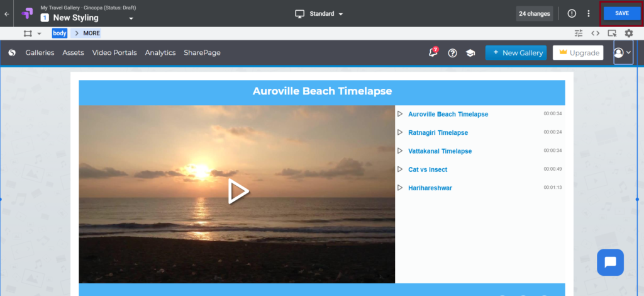Screen dimensions: 644x296
Task: Expand the Standard device view dropdown
Action: [320, 13]
